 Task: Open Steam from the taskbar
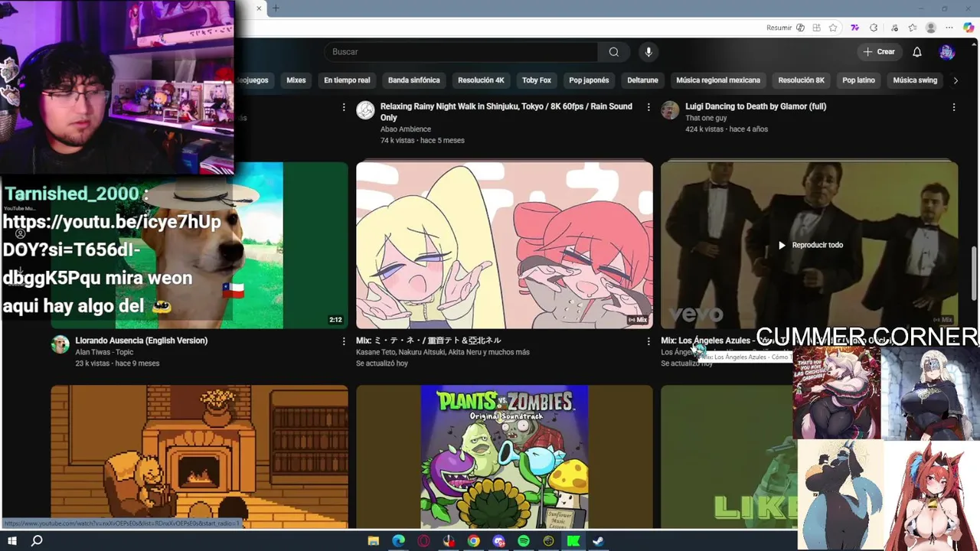598,541
